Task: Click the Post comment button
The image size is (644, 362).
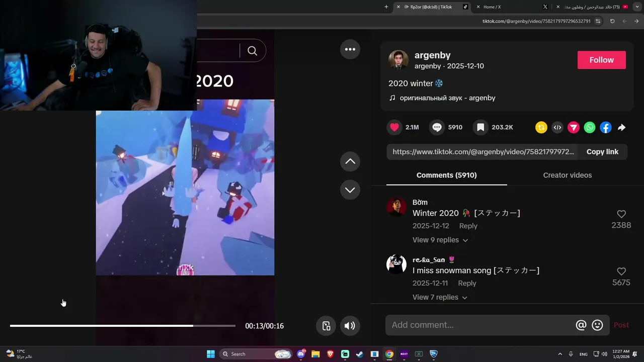Action: click(x=621, y=325)
